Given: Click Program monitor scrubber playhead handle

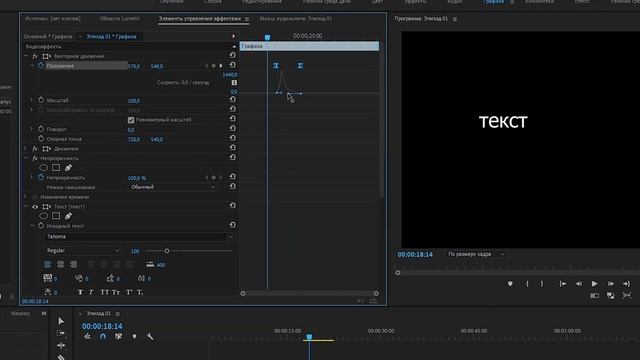Looking at the screenshot, I should (398, 272).
